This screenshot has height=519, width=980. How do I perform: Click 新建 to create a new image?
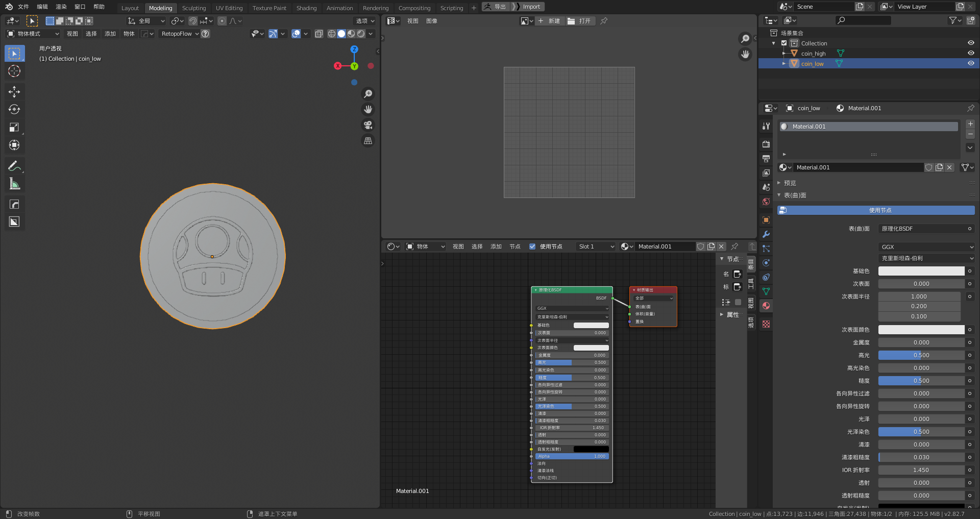coord(550,21)
